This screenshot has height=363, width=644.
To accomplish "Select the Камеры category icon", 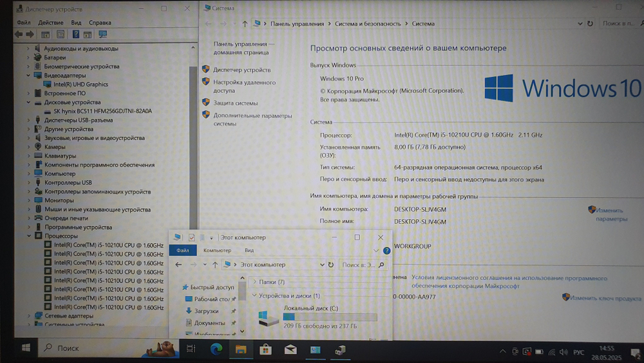I will click(38, 147).
